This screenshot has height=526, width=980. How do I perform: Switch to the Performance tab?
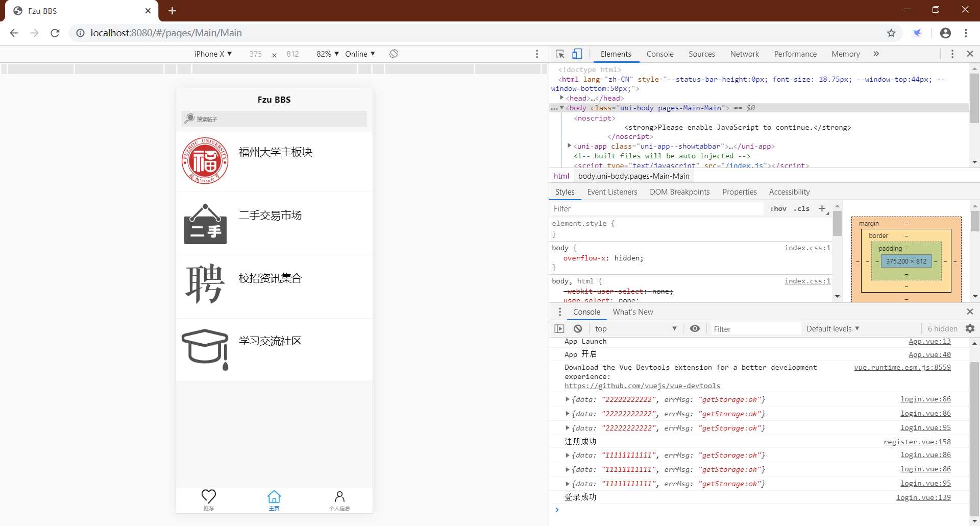(795, 54)
